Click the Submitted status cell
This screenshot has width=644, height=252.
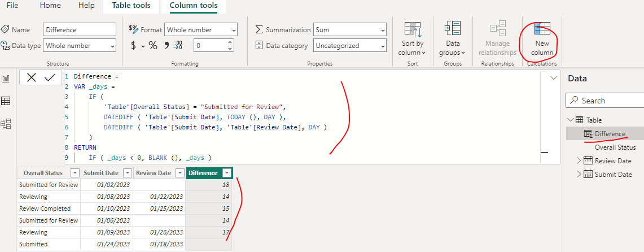tap(49, 244)
